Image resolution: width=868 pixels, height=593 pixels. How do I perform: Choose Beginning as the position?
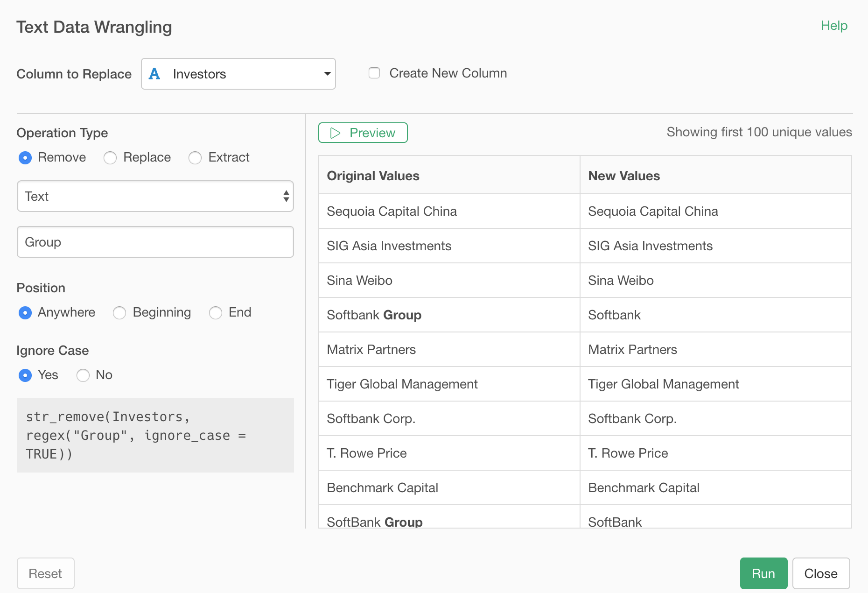pyautogui.click(x=119, y=313)
